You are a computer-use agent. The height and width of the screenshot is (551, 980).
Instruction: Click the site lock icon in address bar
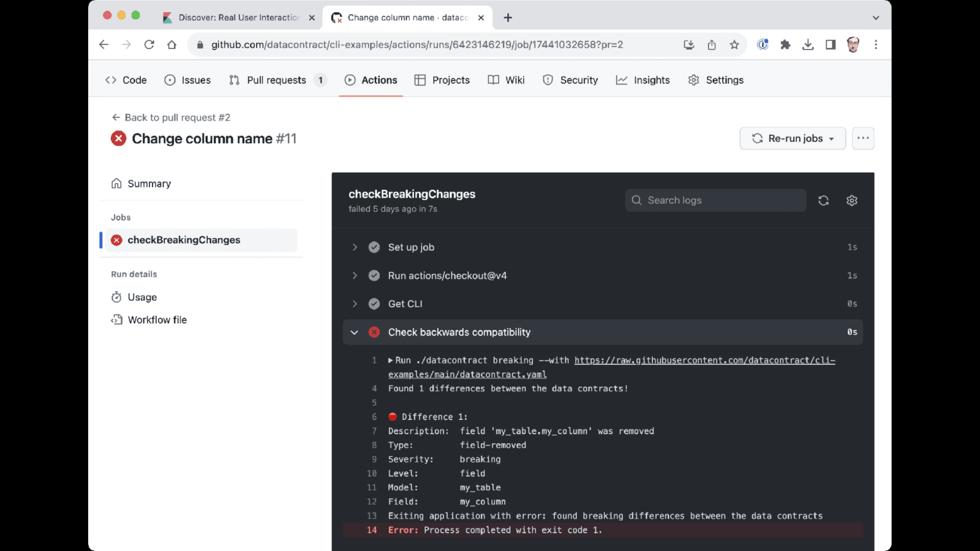tap(199, 45)
